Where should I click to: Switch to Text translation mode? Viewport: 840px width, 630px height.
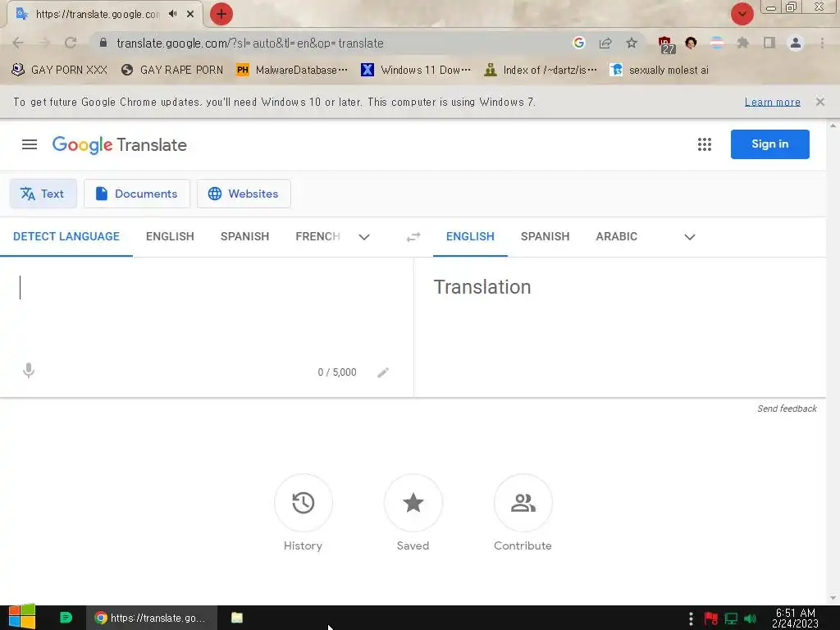coord(43,194)
